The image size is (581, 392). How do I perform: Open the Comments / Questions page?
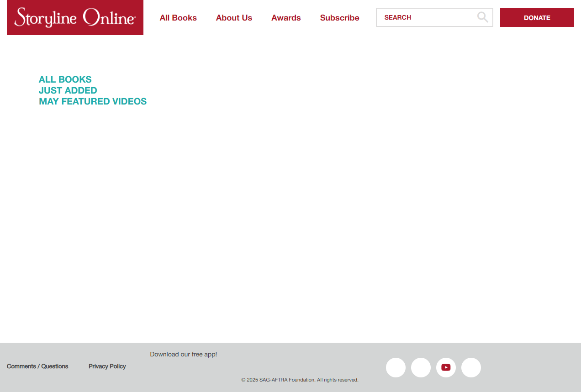37,366
